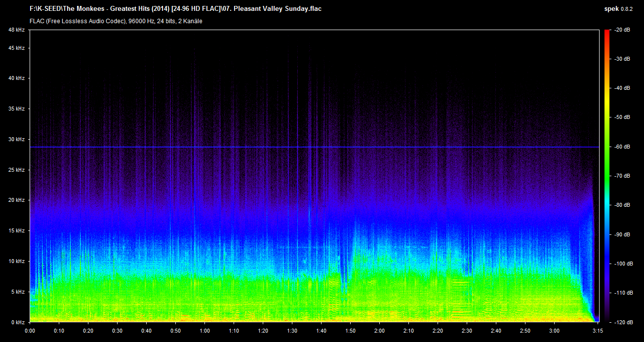The height and width of the screenshot is (342, 644).
Task: Click the -20 dB scale label
Action: point(622,30)
